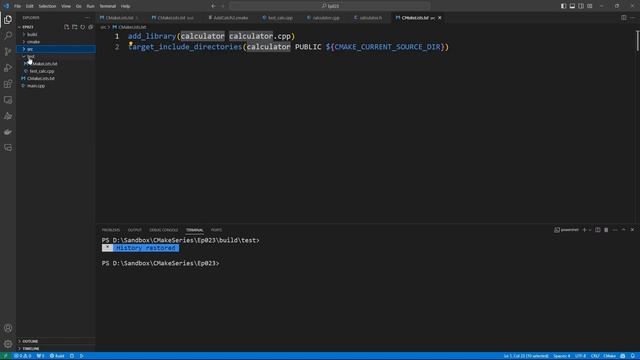The image size is (640, 360).
Task: Go back with the navigation arrow
Action: (213, 6)
